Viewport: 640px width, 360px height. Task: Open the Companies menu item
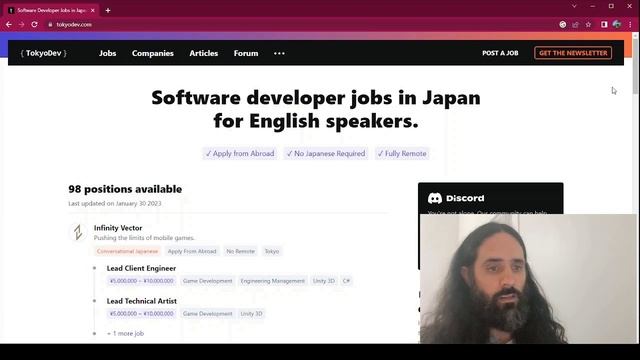153,53
